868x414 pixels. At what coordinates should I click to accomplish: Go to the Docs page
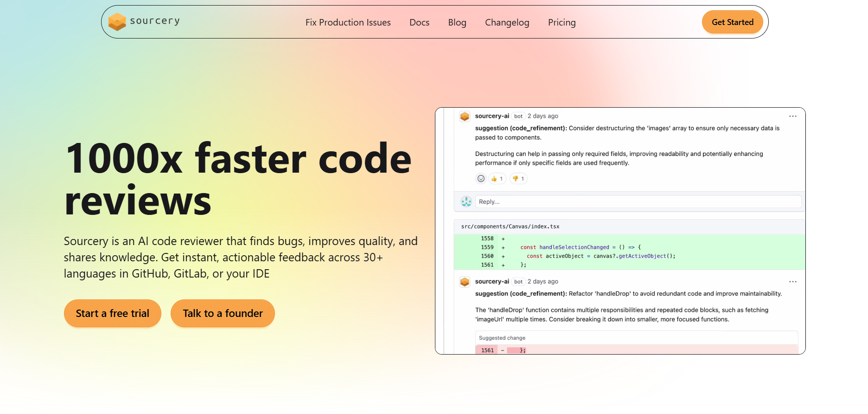pyautogui.click(x=420, y=22)
